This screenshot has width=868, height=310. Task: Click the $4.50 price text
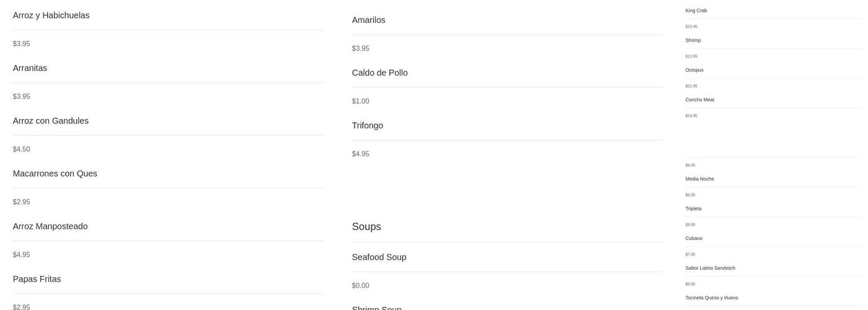click(x=22, y=149)
